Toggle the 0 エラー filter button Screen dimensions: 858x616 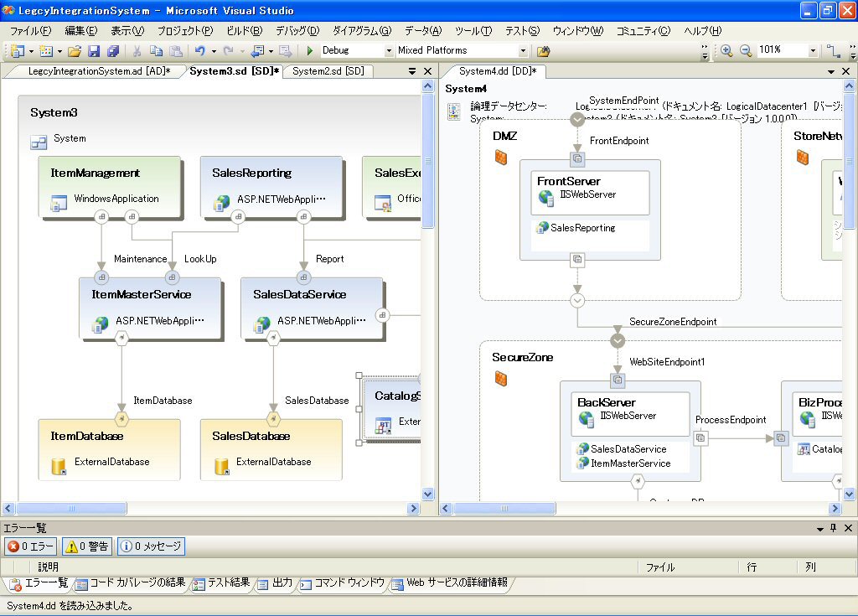coord(31,546)
